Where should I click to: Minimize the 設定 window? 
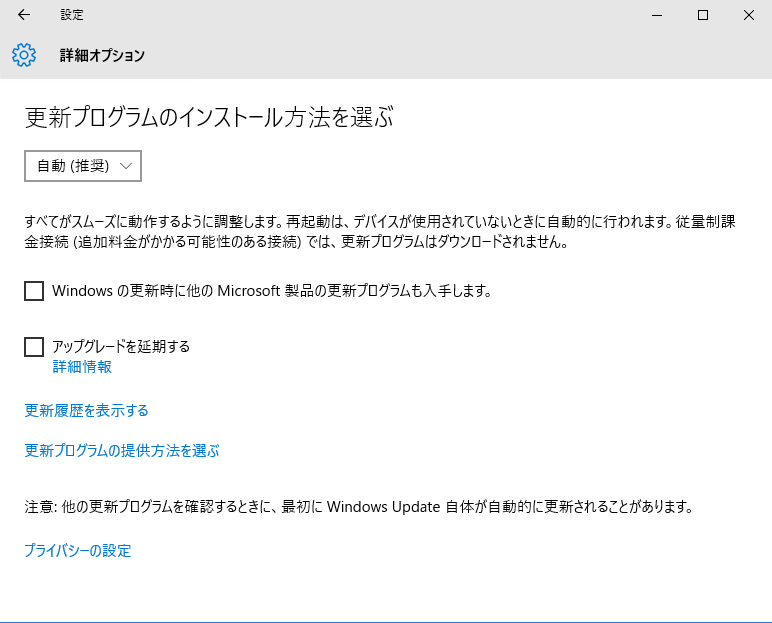point(657,15)
